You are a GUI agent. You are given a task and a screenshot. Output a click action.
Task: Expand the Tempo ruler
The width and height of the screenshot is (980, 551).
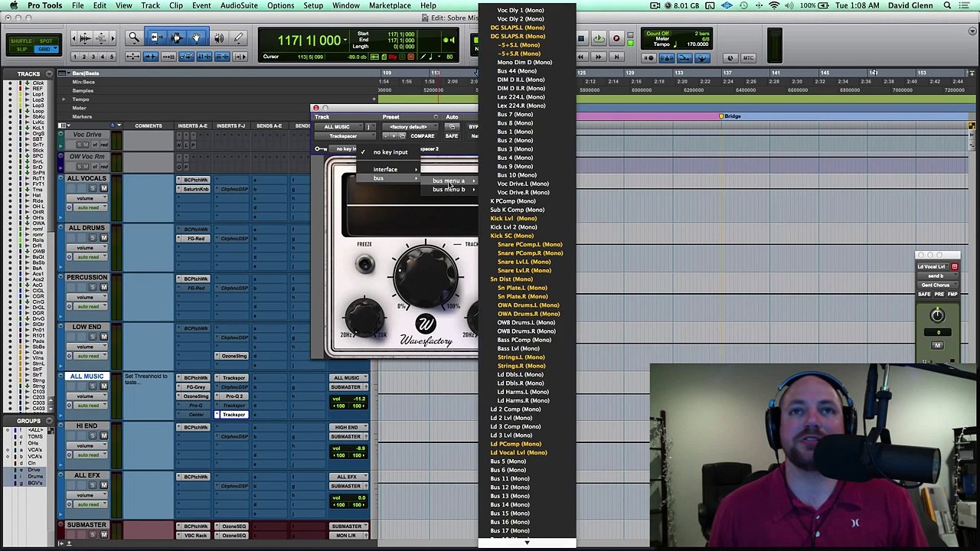tap(64, 99)
